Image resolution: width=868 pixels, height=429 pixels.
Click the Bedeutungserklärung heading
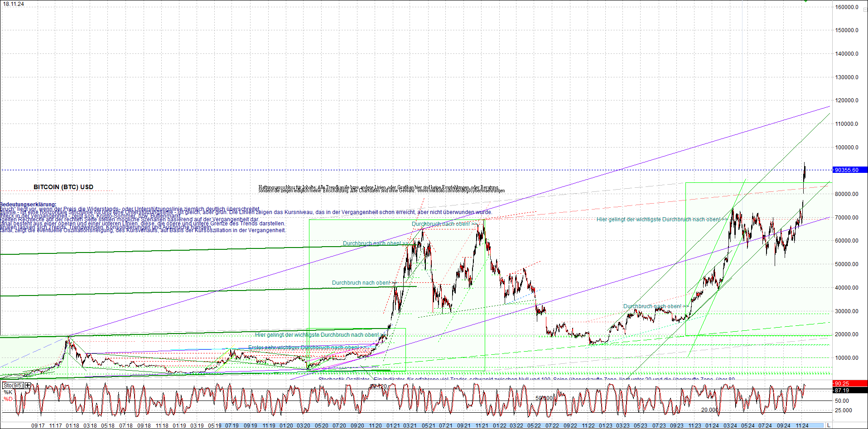point(28,205)
